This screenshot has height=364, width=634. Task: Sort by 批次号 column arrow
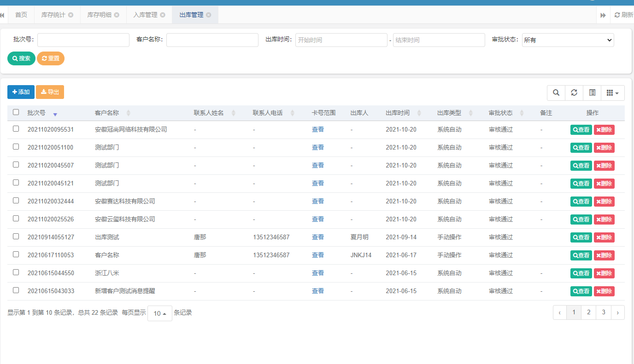[x=55, y=114]
